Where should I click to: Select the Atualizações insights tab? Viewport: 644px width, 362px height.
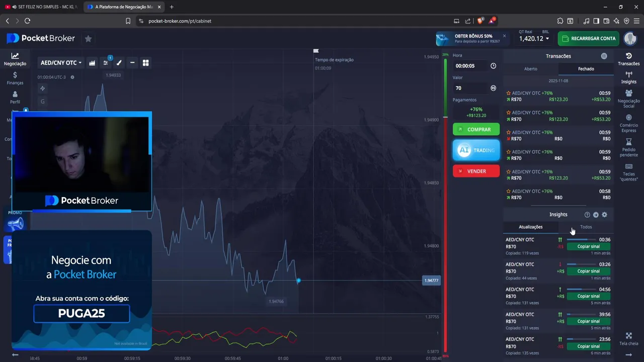pyautogui.click(x=530, y=227)
